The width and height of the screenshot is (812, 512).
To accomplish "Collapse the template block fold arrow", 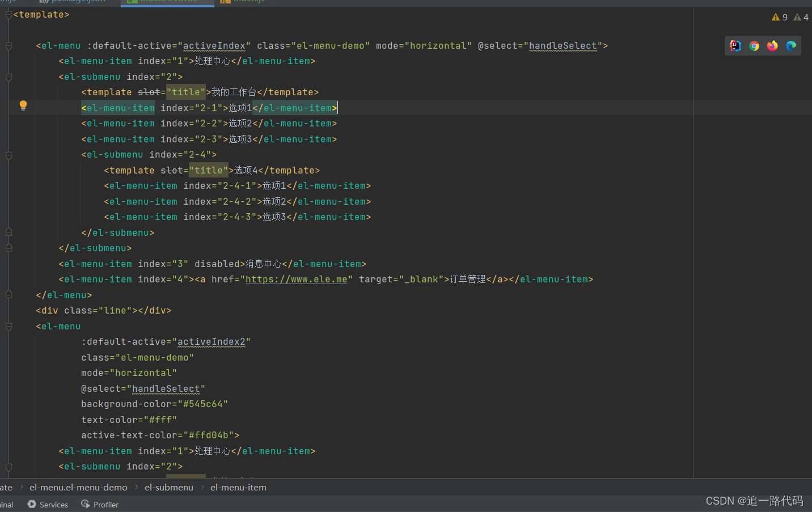I will click(8, 14).
